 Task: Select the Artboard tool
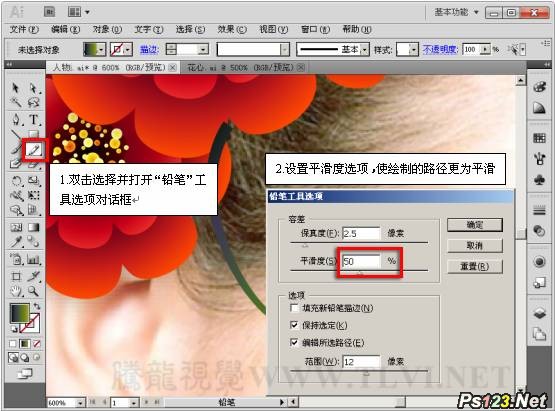tap(16, 276)
